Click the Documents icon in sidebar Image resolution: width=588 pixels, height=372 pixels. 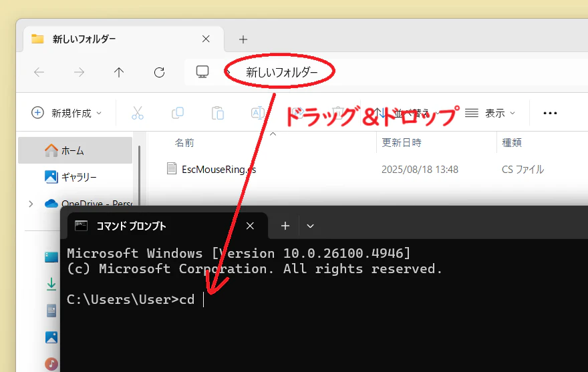(x=51, y=311)
